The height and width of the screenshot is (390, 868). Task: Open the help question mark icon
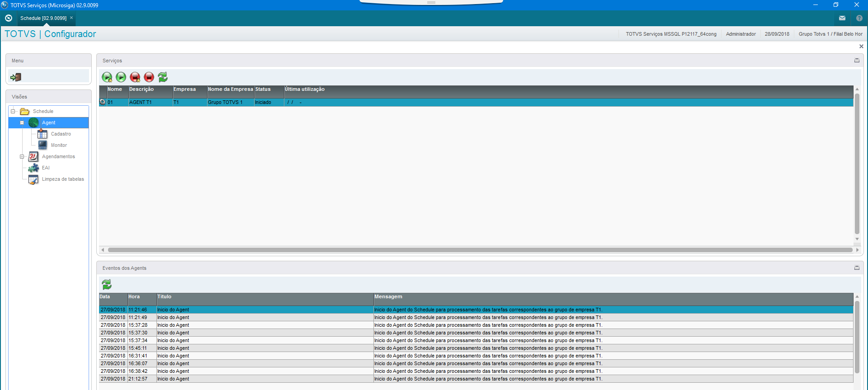coord(859,18)
